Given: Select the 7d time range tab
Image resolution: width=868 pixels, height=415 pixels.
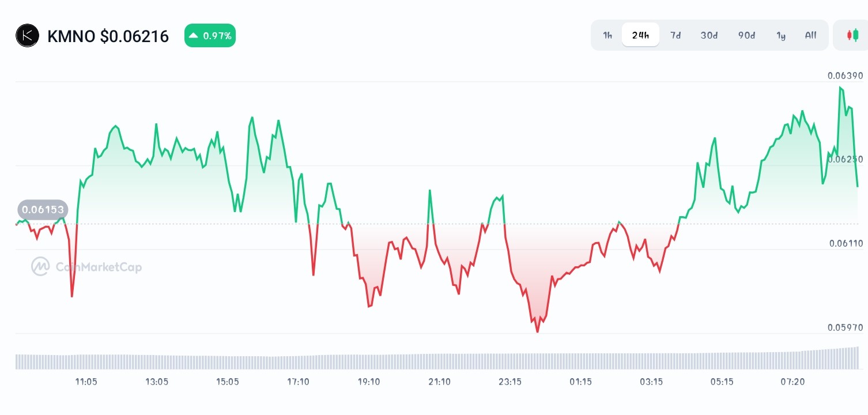Looking at the screenshot, I should 675,35.
